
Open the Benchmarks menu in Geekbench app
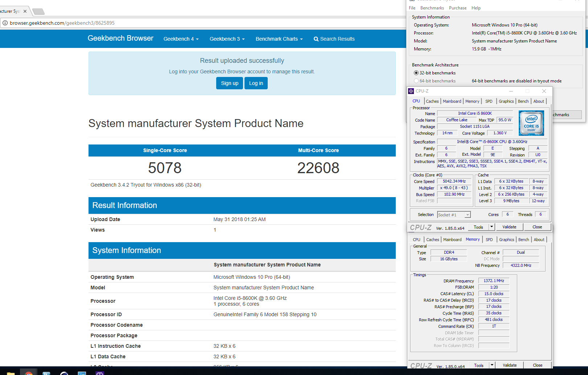432,8
